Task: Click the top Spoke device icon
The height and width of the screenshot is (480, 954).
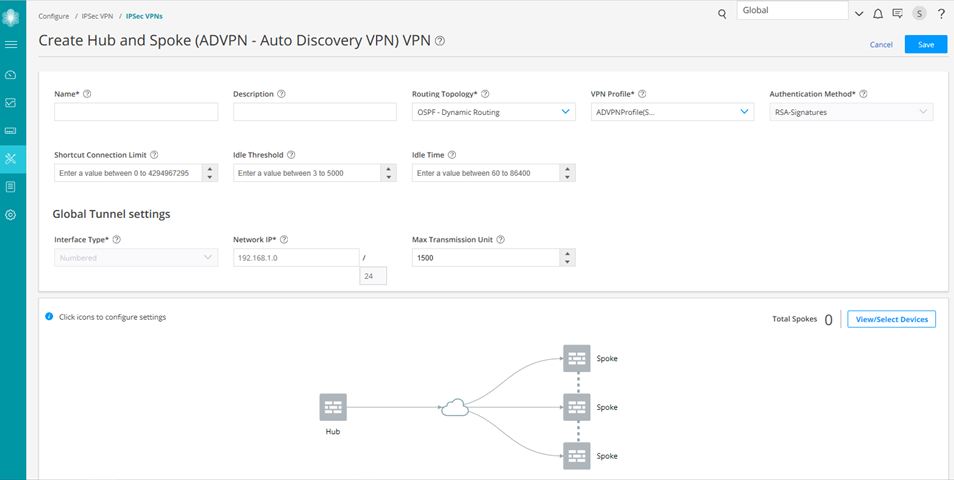Action: [577, 358]
